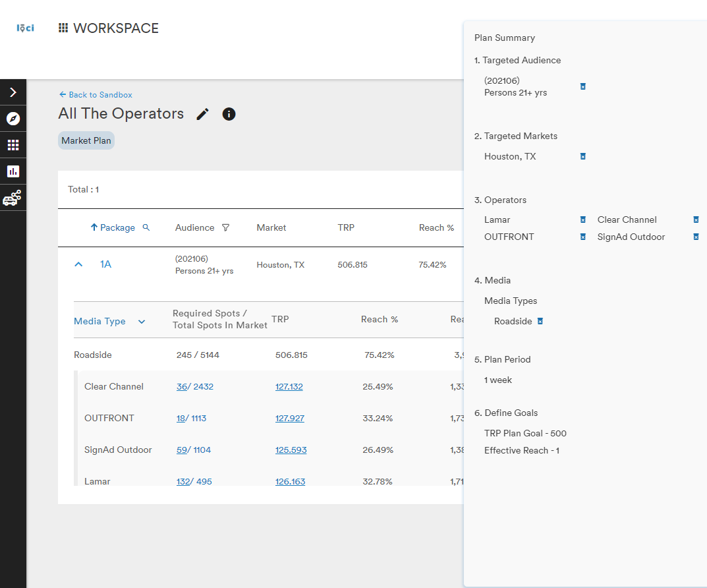The image size is (707, 588).
Task: Click TRP Plan Goal - 500
Action: (x=525, y=433)
